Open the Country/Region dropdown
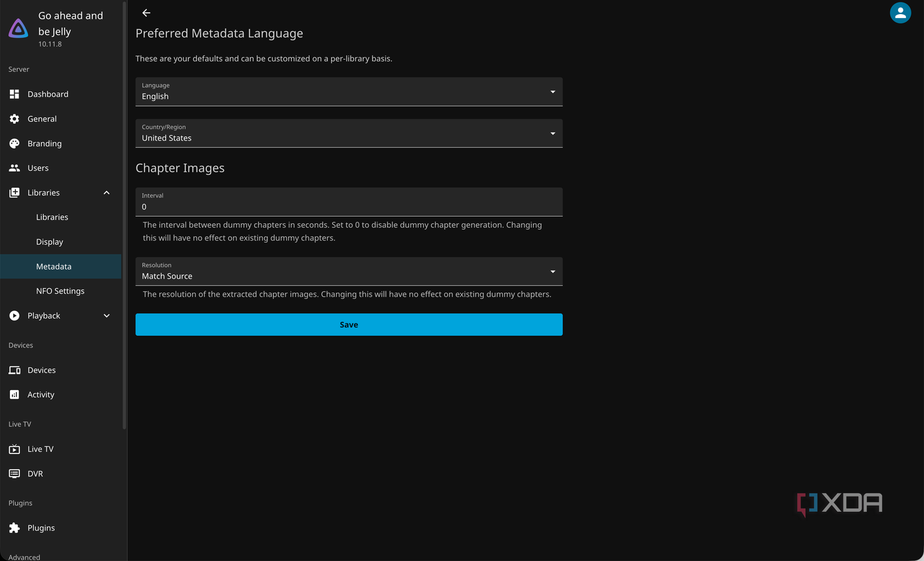924x561 pixels. (x=349, y=134)
